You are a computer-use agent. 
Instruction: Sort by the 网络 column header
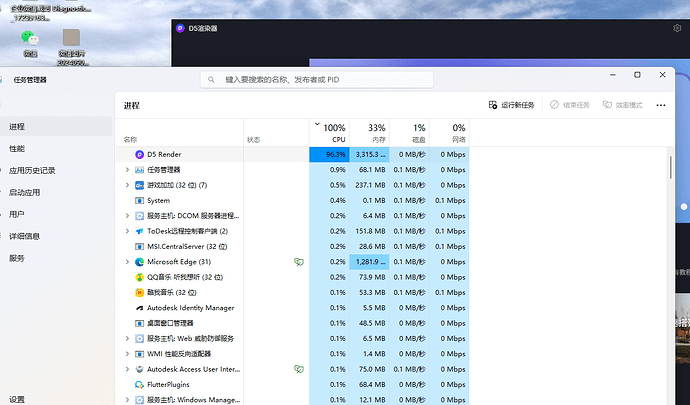point(449,133)
